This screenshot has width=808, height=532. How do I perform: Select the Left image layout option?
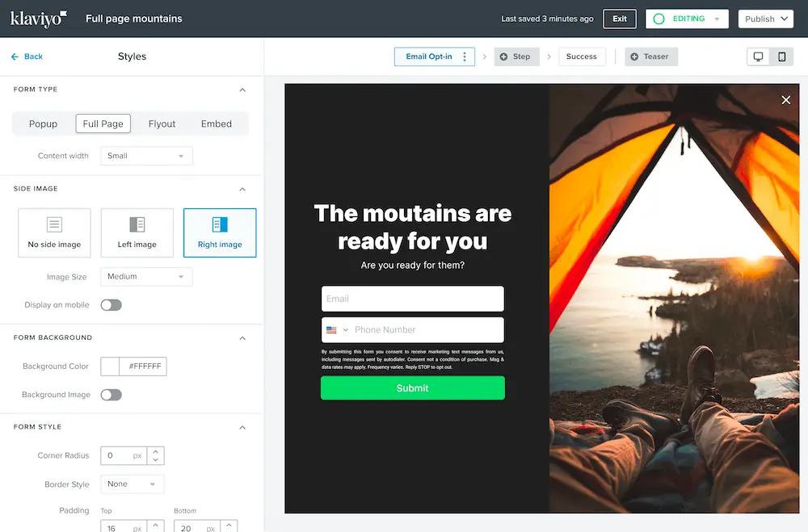[x=137, y=232]
